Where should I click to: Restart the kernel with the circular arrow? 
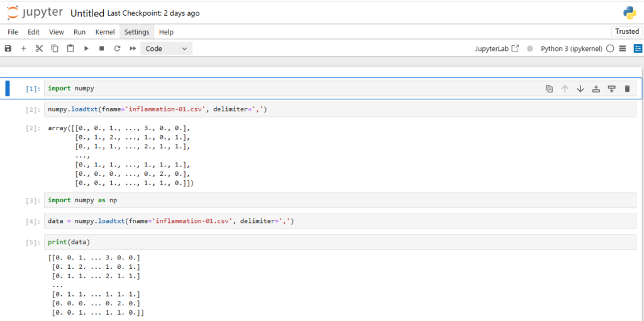117,48
